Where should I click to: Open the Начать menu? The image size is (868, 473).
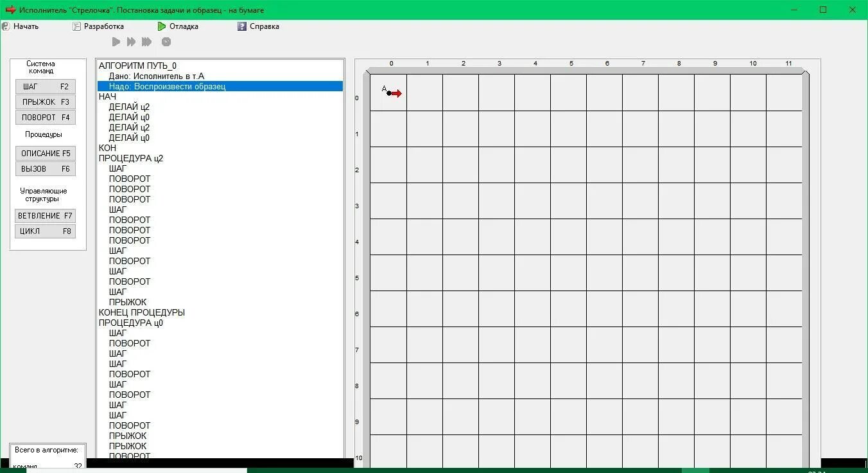(20, 26)
